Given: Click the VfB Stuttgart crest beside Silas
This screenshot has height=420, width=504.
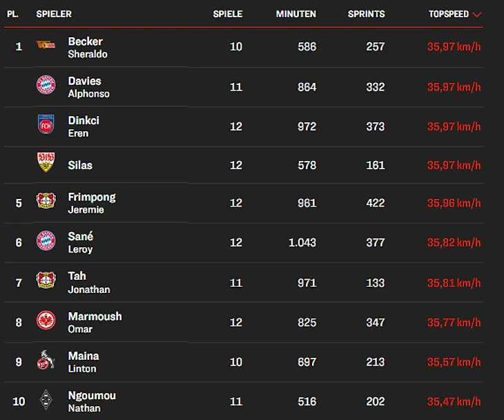Looking at the screenshot, I should [46, 162].
